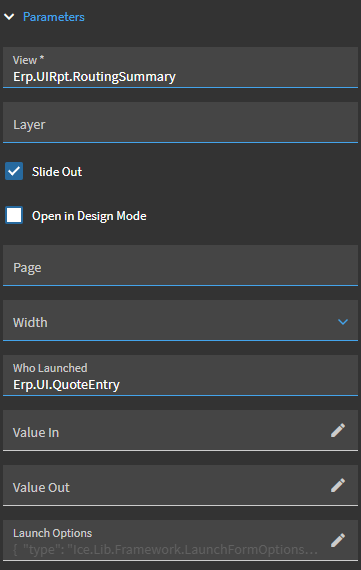Click the Slide Out label text
Image resolution: width=361 pixels, height=570 pixels.
coord(57,172)
